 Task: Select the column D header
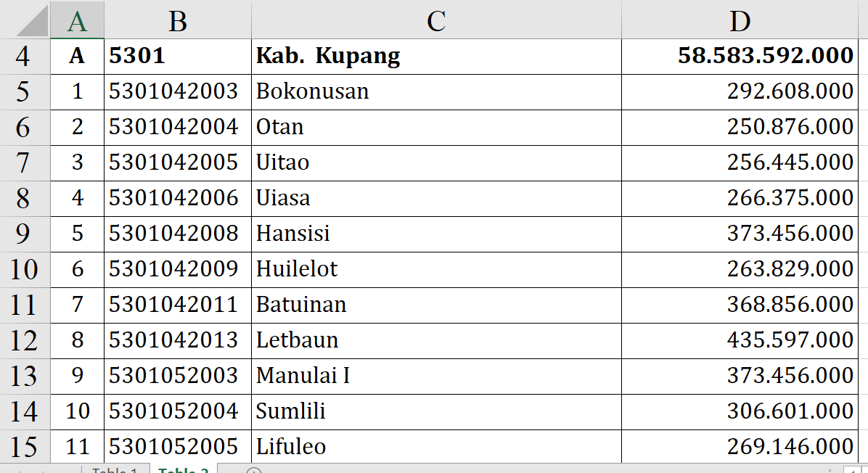(x=740, y=21)
